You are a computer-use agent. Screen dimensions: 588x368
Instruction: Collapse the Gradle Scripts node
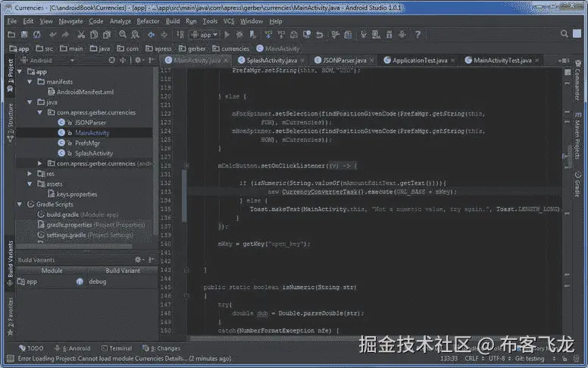(x=20, y=204)
